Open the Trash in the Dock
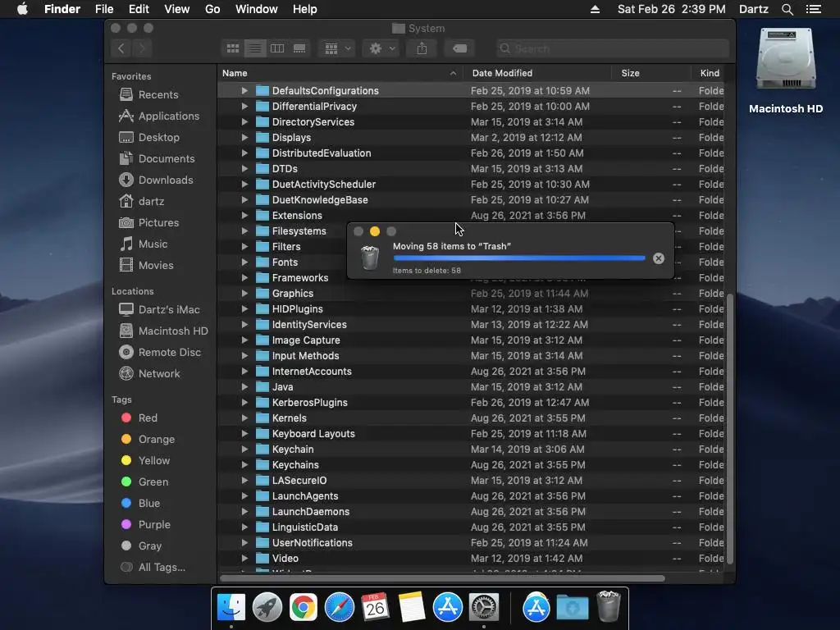The width and height of the screenshot is (840, 630). pos(609,606)
